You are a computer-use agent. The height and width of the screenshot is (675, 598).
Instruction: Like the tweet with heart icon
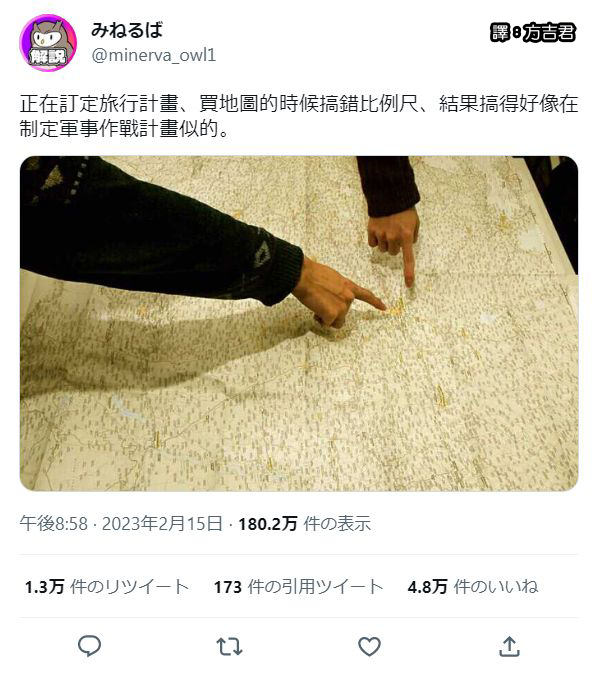(369, 646)
